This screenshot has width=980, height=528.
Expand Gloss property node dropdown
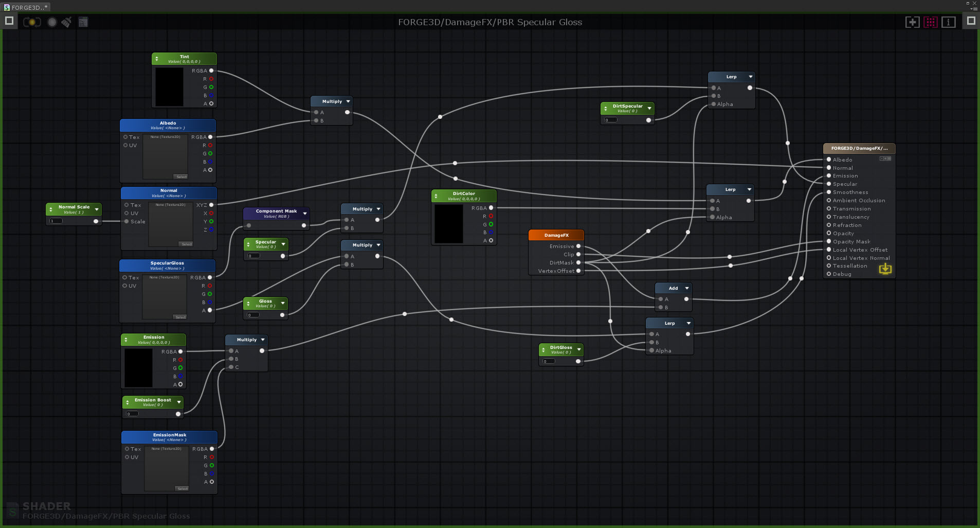coord(283,303)
